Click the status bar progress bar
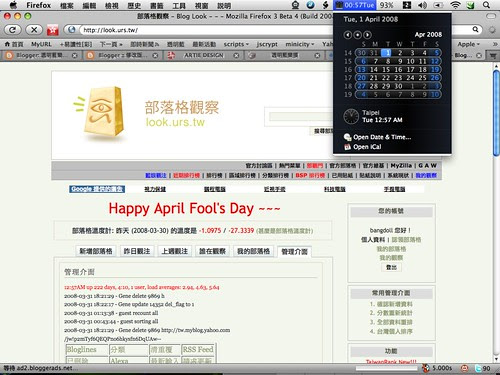This screenshot has height=375, width=500. [386, 368]
